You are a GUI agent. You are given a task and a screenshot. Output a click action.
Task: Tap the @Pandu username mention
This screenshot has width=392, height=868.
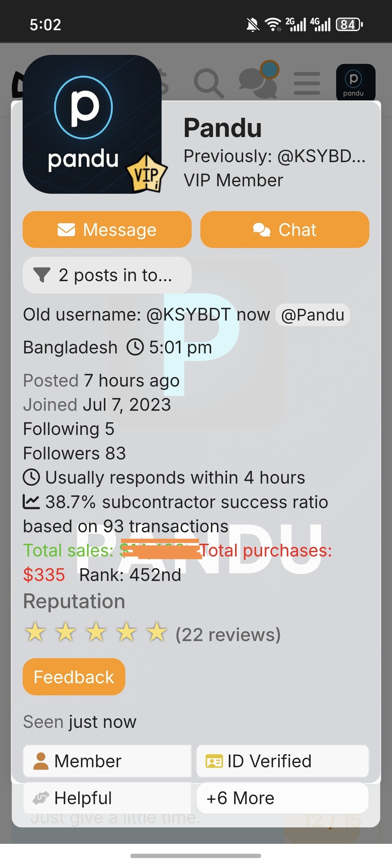point(313,315)
